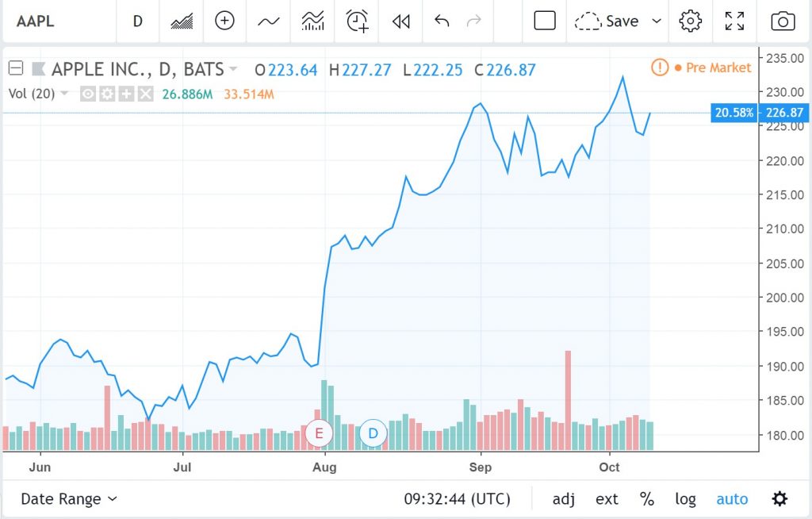
Task: Click the Save cloud button
Action: (607, 21)
